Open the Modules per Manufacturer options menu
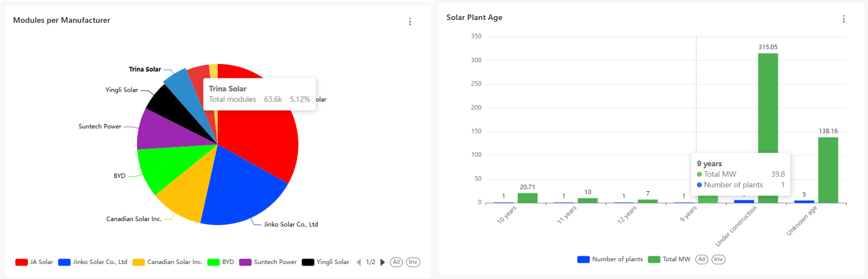This screenshot has width=868, height=279. click(x=410, y=22)
